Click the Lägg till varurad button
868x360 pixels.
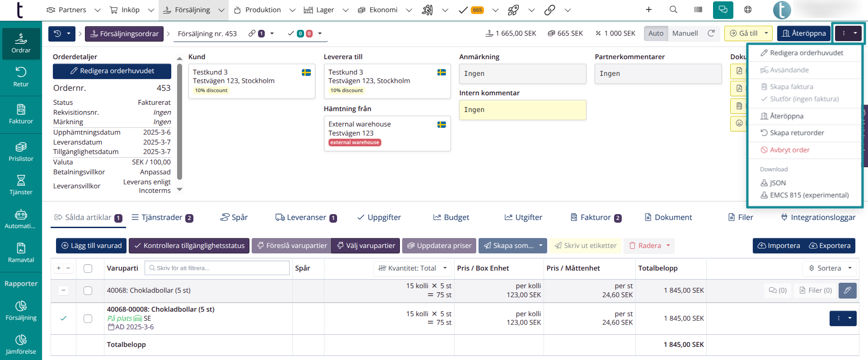click(x=92, y=246)
